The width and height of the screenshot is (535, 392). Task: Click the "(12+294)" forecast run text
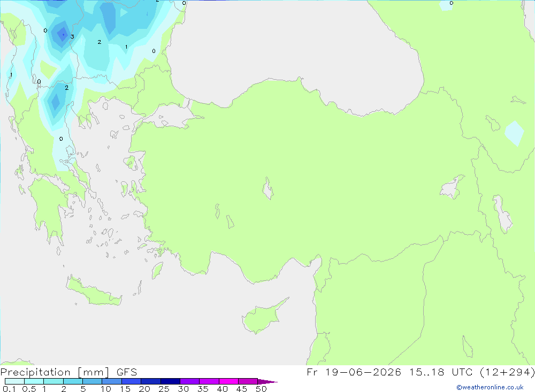tap(507, 372)
